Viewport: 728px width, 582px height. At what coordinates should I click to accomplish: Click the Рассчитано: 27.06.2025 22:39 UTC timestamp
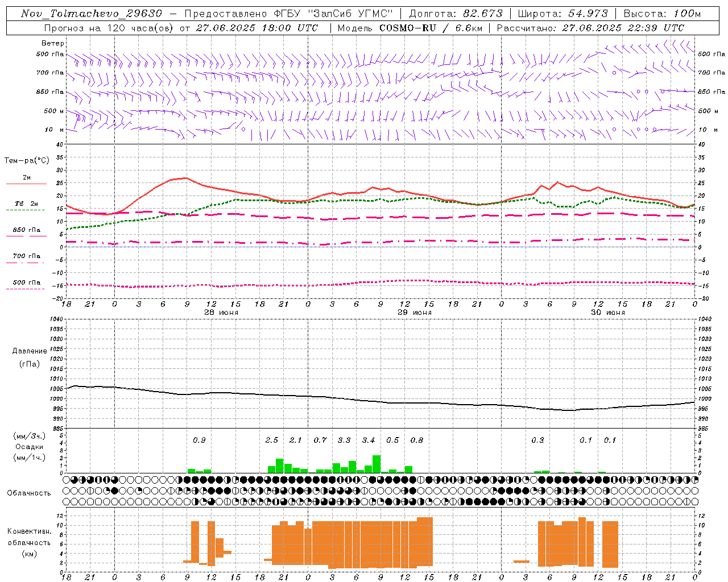[x=590, y=28]
